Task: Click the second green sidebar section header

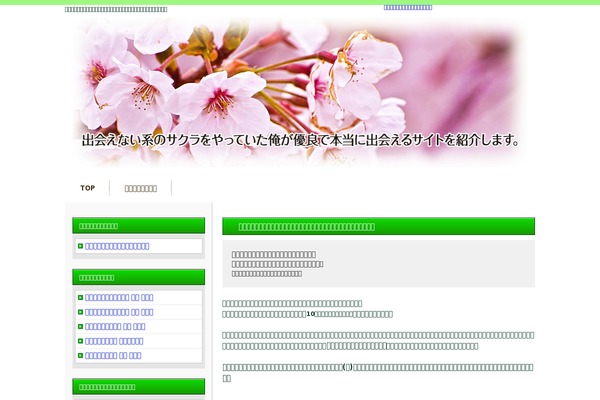Action: (138, 277)
